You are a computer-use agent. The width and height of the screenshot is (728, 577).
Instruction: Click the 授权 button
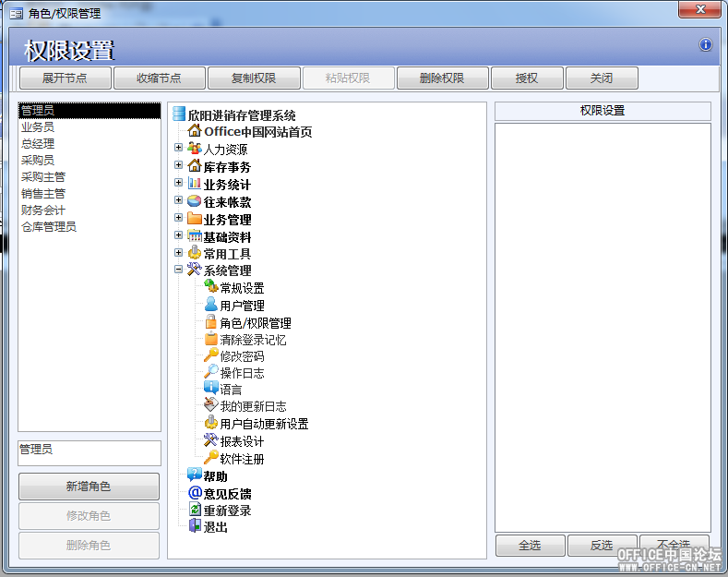point(527,78)
